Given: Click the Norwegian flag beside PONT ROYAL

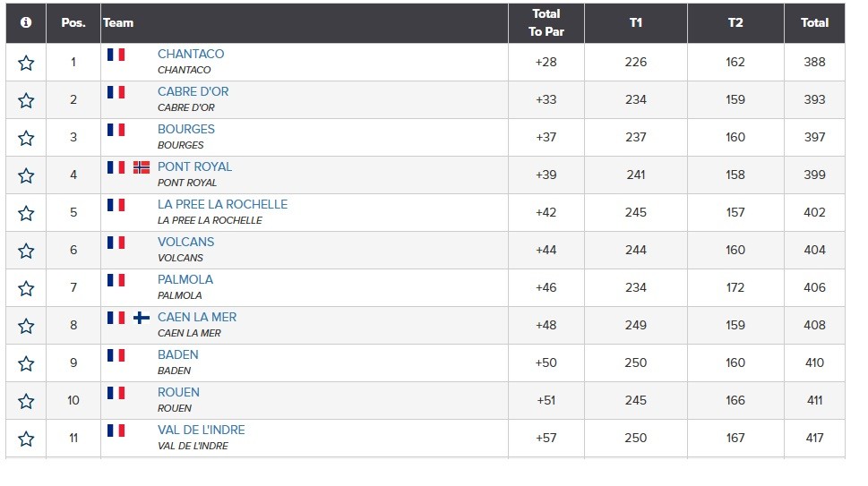Looking at the screenshot, I should tap(142, 166).
